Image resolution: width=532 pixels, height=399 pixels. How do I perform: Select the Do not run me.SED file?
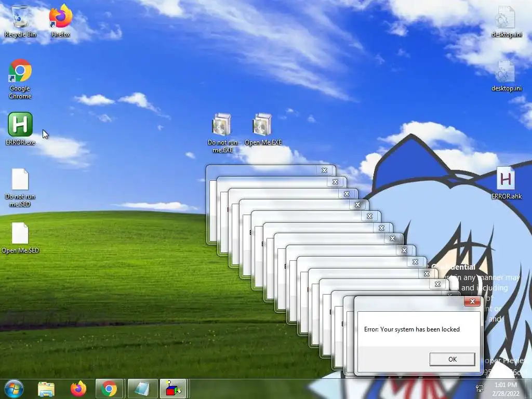coord(20,188)
